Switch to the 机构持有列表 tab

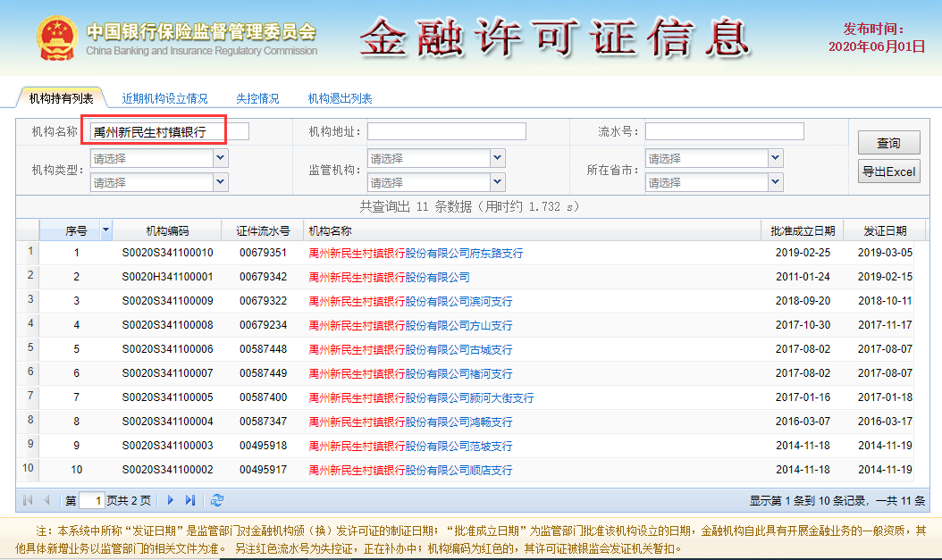[x=62, y=98]
